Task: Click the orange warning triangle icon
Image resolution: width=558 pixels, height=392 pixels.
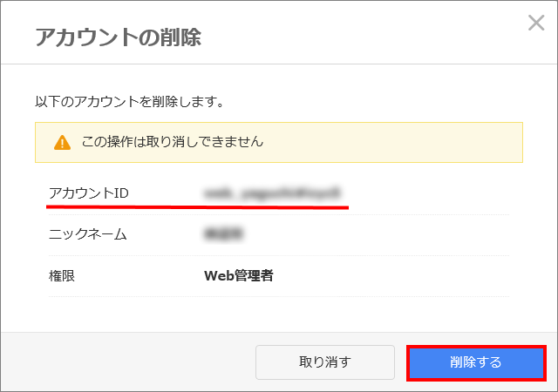Action: coord(62,142)
